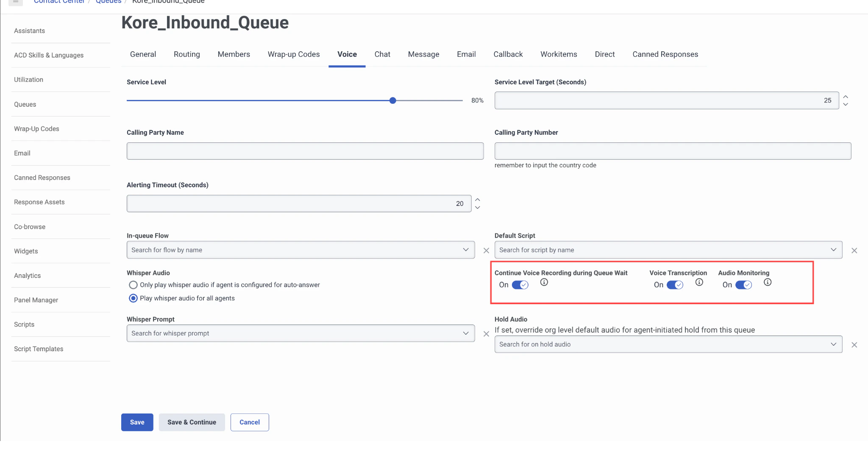Click the Save & Continue button
The width and height of the screenshot is (868, 455).
coord(192,422)
